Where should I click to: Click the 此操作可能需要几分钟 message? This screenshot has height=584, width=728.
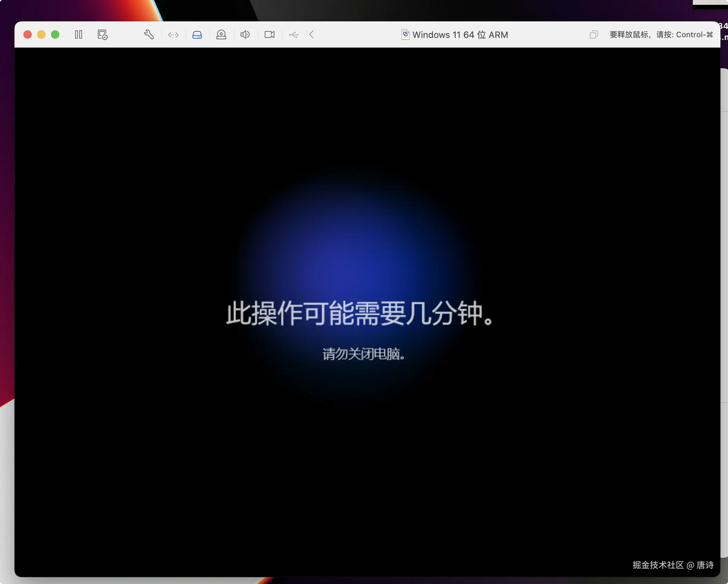click(360, 313)
